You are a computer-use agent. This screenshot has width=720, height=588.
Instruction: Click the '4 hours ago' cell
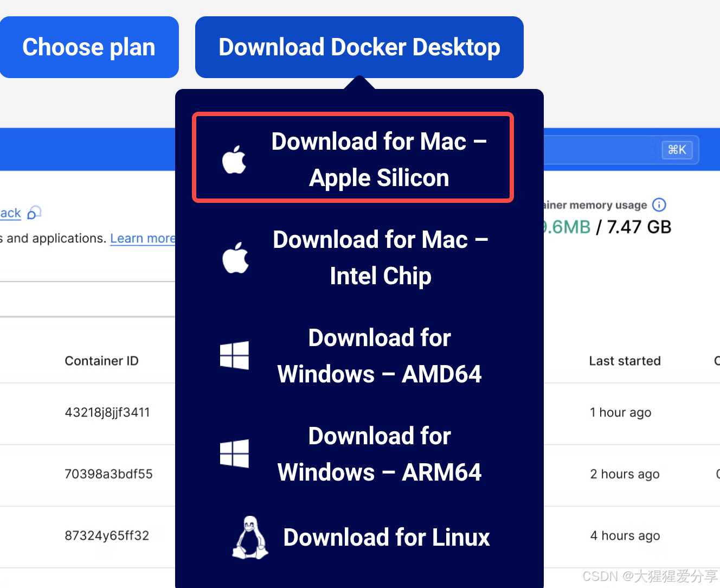625,536
